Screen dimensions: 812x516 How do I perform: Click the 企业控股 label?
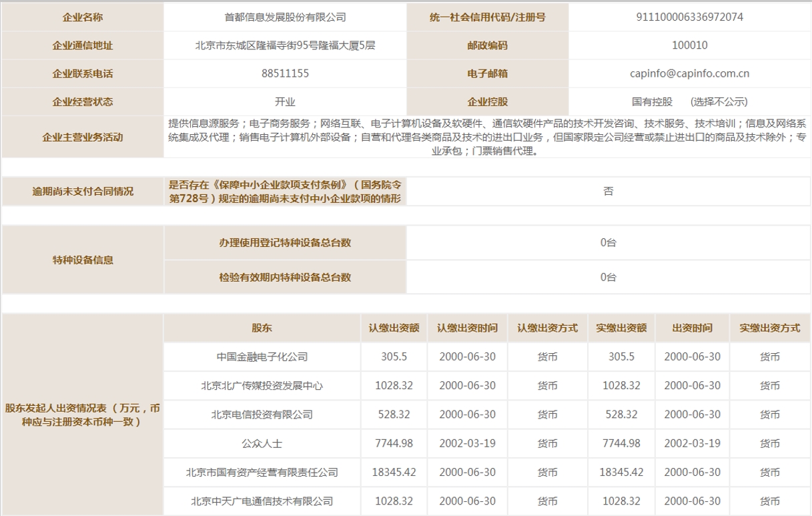488,102
